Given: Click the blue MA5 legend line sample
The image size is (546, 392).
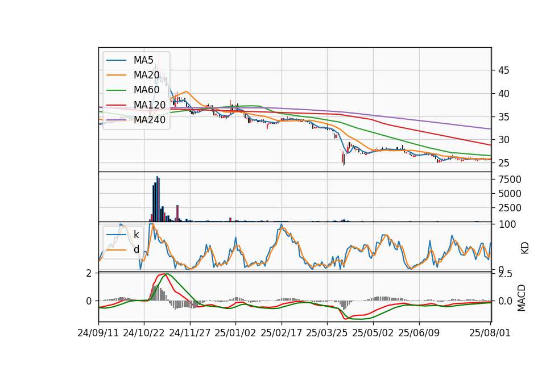Looking at the screenshot, I should pos(116,61).
